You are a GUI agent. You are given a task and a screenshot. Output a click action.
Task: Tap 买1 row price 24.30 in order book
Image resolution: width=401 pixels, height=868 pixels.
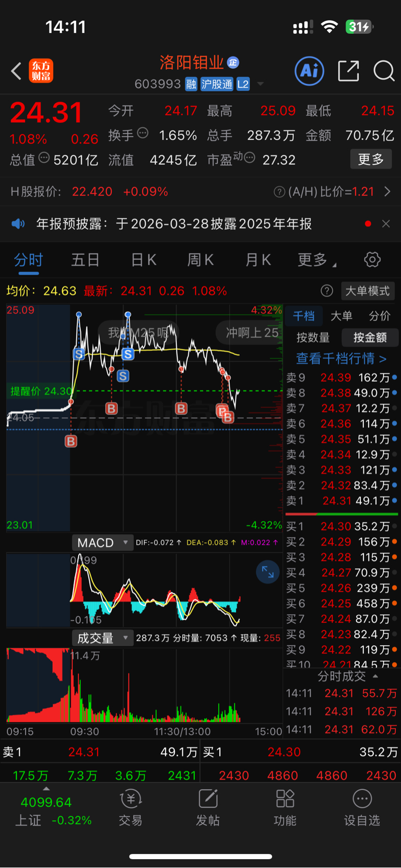pyautogui.click(x=336, y=526)
